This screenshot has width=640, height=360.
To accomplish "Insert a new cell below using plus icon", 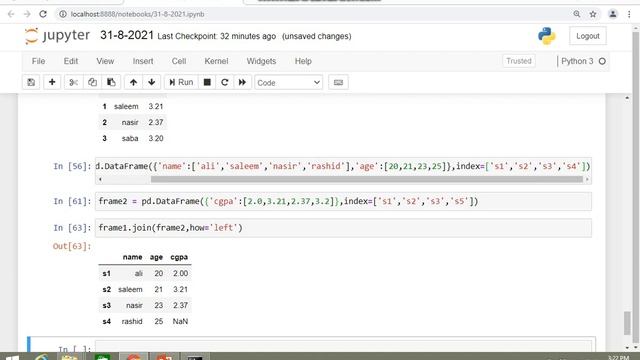I will click(52, 82).
